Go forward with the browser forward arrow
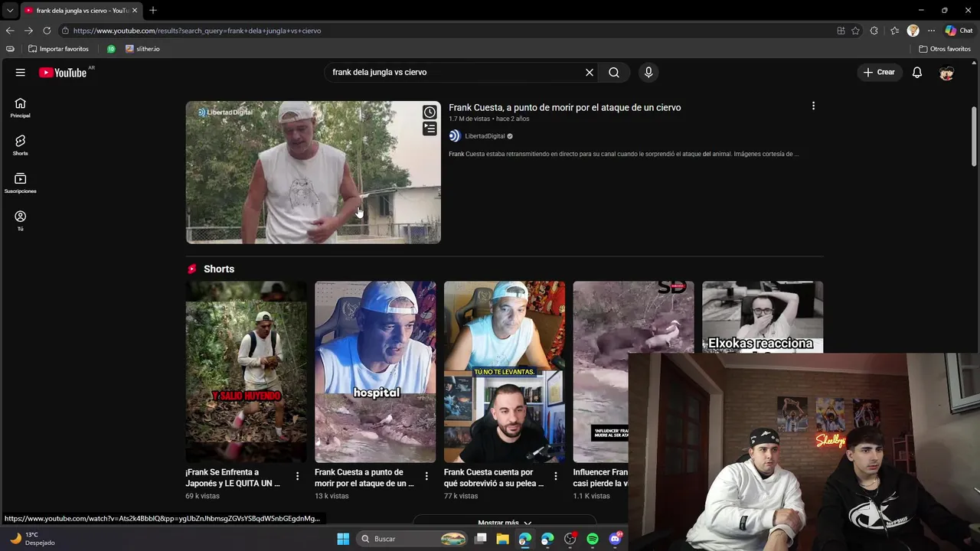The width and height of the screenshot is (980, 551). pyautogui.click(x=28, y=31)
